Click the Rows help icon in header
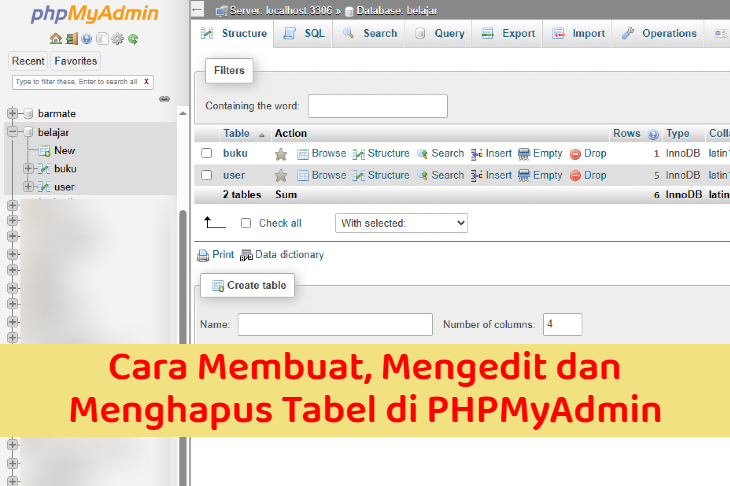This screenshot has height=486, width=730. pyautogui.click(x=653, y=135)
